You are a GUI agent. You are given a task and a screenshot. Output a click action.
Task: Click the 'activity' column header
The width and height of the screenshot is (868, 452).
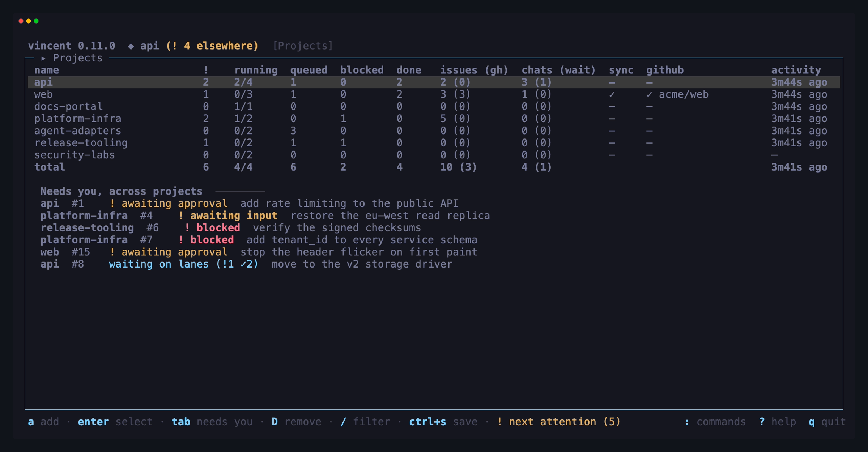tap(796, 70)
